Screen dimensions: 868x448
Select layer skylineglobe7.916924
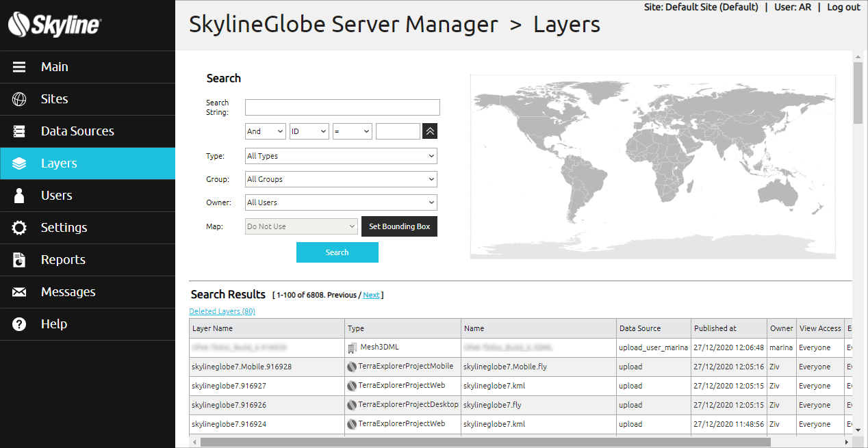click(229, 424)
